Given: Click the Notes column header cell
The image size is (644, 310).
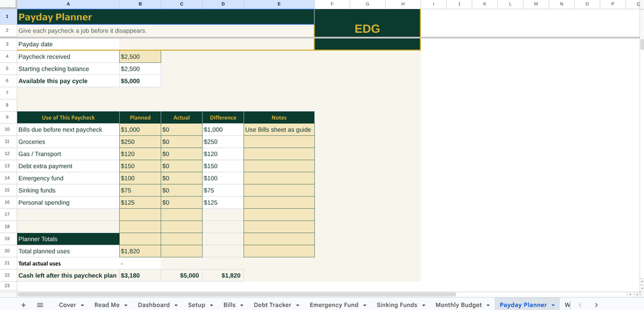Looking at the screenshot, I should click(279, 117).
